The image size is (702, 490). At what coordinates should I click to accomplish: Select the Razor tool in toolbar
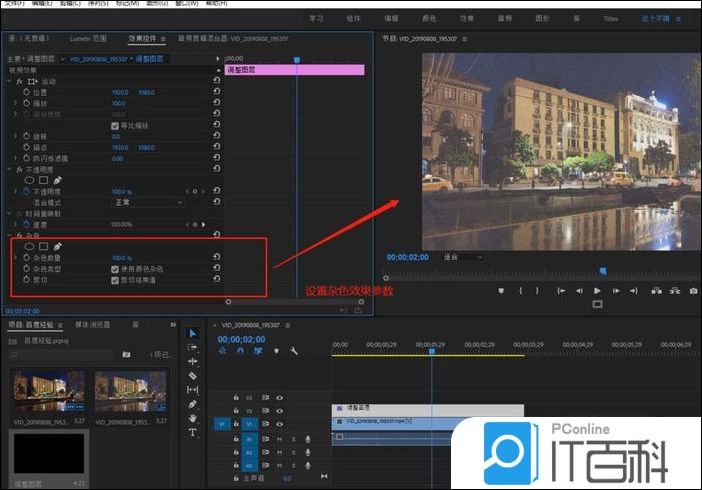click(193, 375)
